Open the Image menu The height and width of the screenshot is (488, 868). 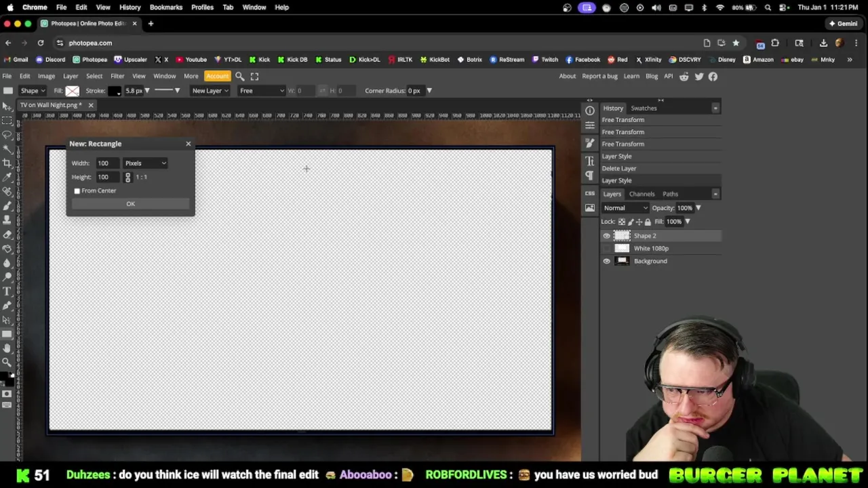point(46,77)
